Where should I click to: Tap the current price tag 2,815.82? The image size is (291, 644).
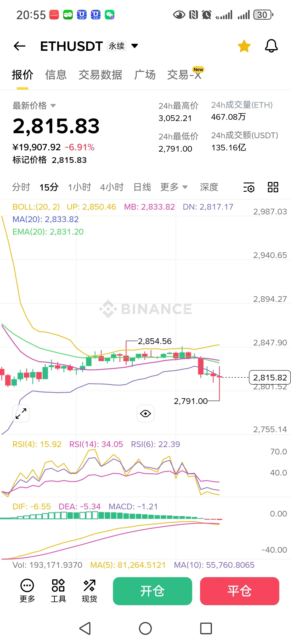pos(270,377)
